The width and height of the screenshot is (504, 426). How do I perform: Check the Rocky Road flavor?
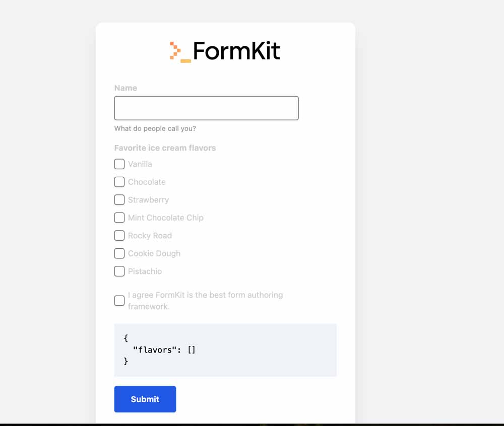click(x=119, y=235)
